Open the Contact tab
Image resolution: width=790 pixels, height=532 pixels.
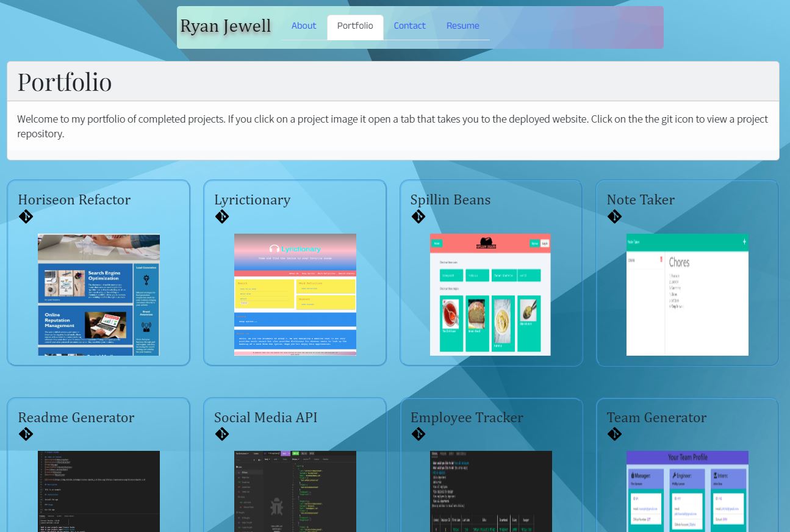tap(409, 26)
